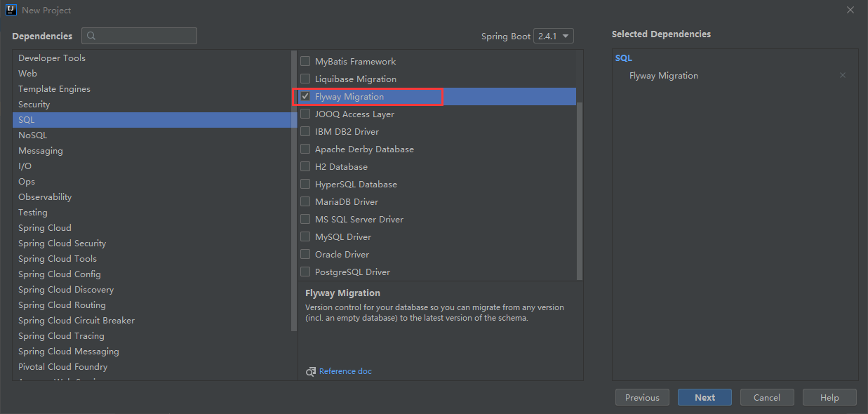Select the Pivotal Cloud Foundry category
The image size is (868, 414).
152,366
